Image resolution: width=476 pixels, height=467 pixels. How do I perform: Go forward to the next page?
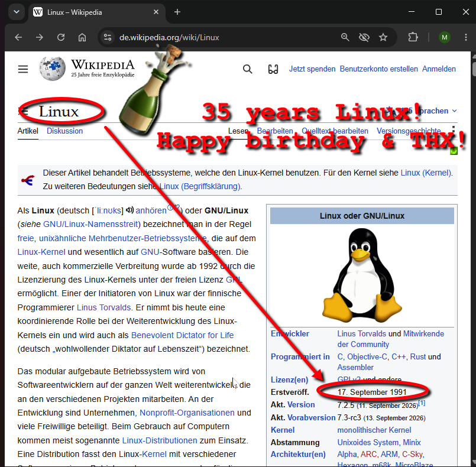pos(40,37)
